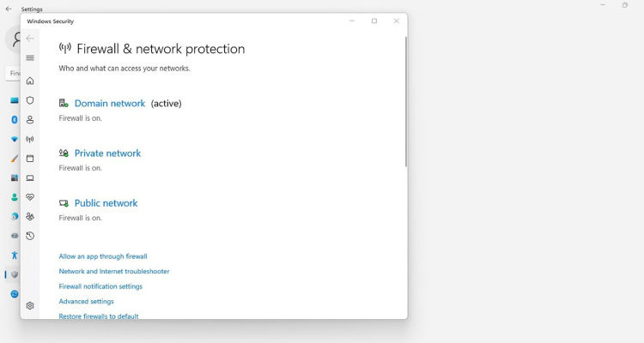Go back using Windows Security back arrow

[x=30, y=39]
